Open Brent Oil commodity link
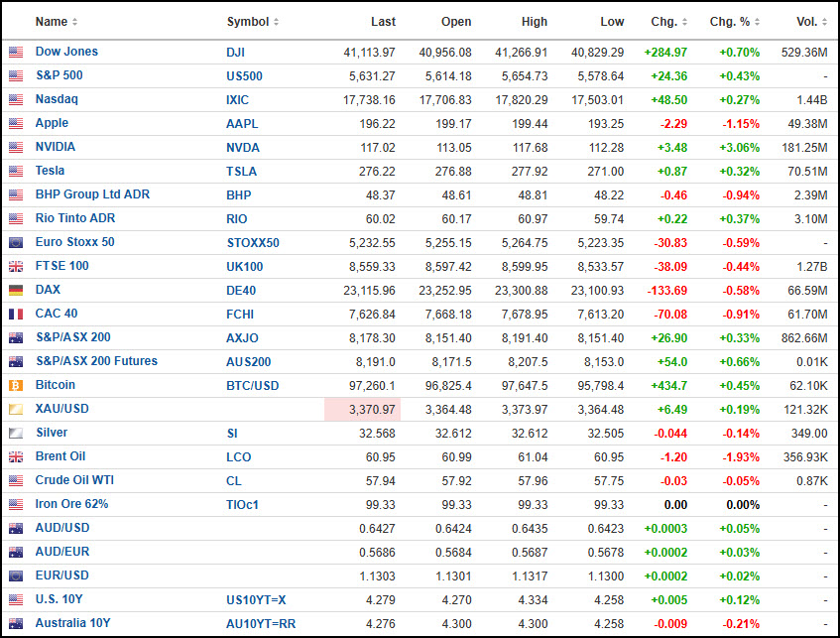Image resolution: width=840 pixels, height=638 pixels. [x=60, y=456]
